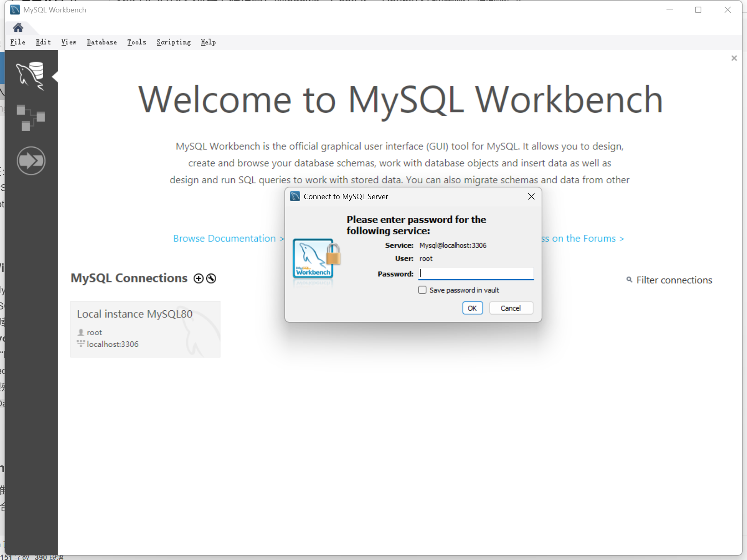Screen dimensions: 747x560
Task: Close the Connect to MySQL Server dialog
Action: [531, 197]
